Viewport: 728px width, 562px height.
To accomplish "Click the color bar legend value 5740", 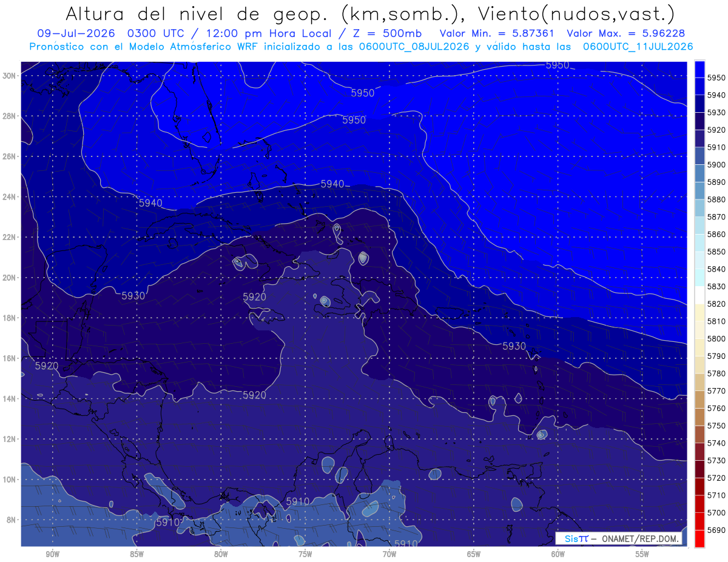I will (x=716, y=443).
